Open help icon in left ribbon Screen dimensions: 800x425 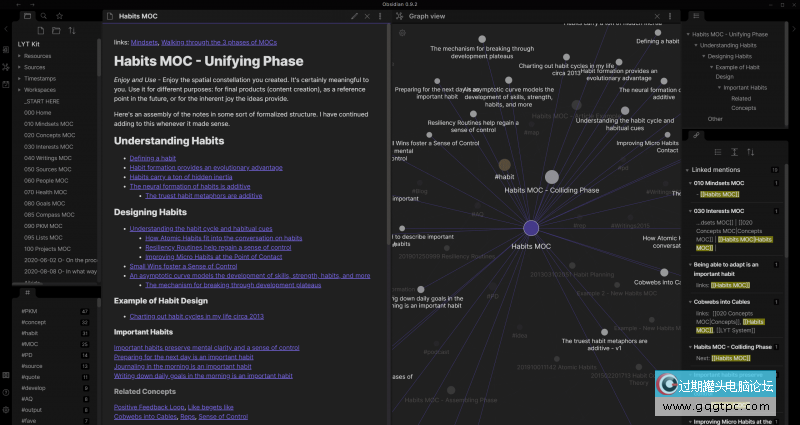pyautogui.click(x=7, y=392)
